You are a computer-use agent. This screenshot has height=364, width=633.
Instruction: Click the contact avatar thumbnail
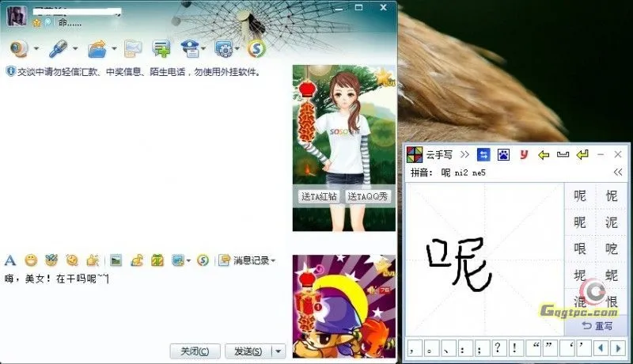(17, 17)
